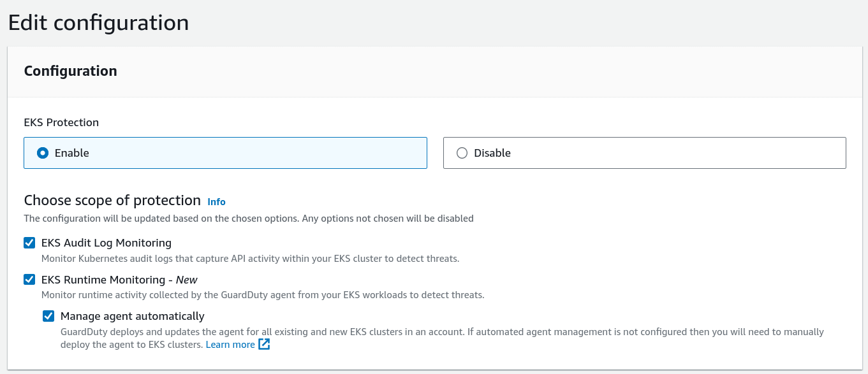The height and width of the screenshot is (374, 868).
Task: Open the Learn more link
Action: (x=230, y=345)
